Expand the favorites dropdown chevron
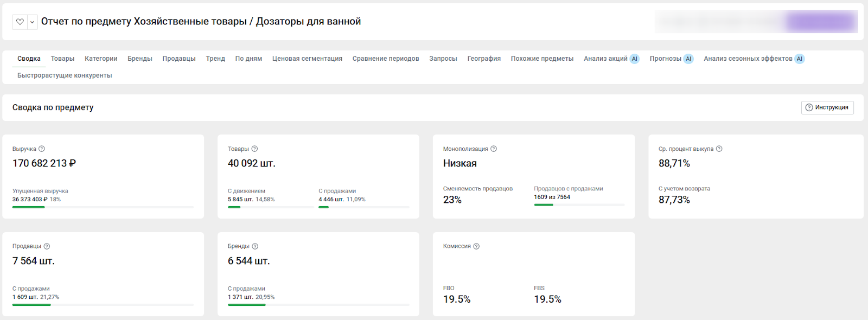Viewport: 868px width, 320px height. pyautogui.click(x=32, y=22)
